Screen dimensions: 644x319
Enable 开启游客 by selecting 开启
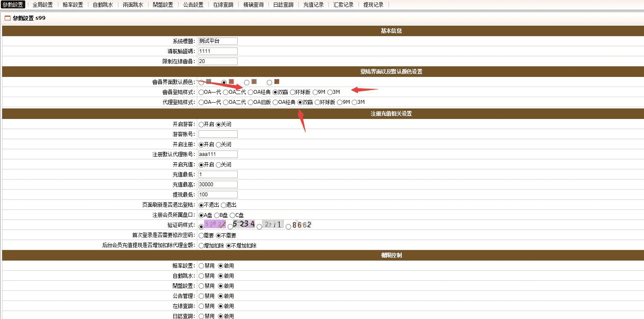pyautogui.click(x=201, y=124)
